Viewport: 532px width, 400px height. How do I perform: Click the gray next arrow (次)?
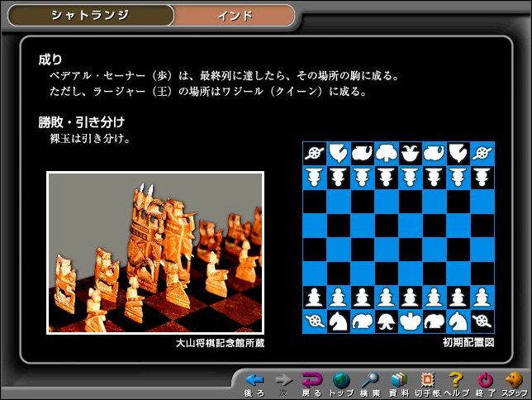(x=283, y=382)
